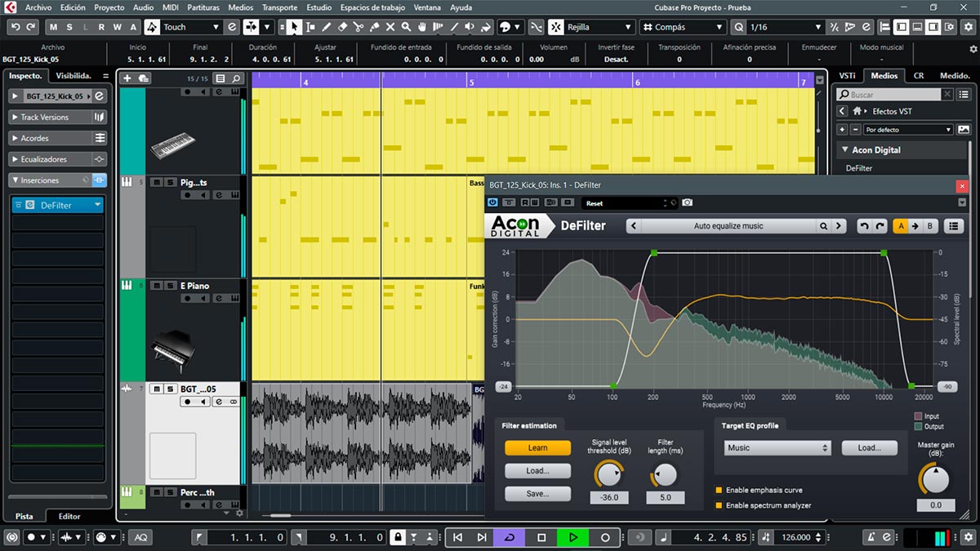Select DeFilter in the Acon Digital list
980x551 pixels.
pos(859,168)
